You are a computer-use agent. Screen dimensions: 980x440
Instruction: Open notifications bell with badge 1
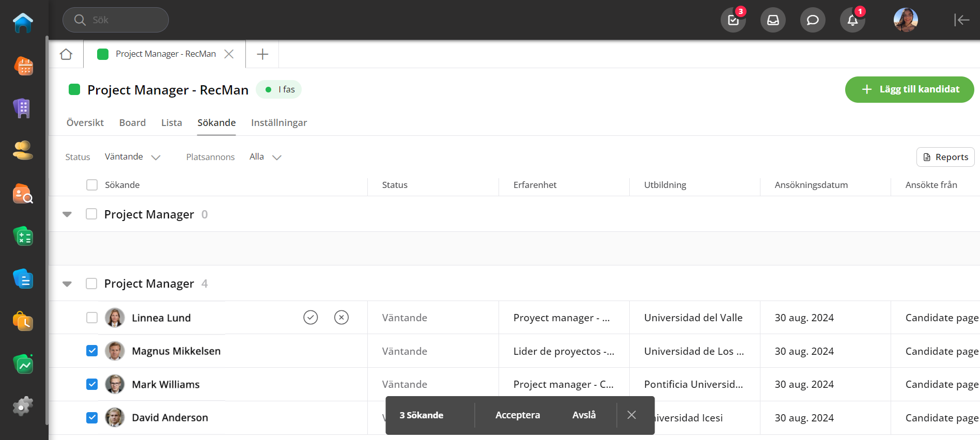[852, 20]
